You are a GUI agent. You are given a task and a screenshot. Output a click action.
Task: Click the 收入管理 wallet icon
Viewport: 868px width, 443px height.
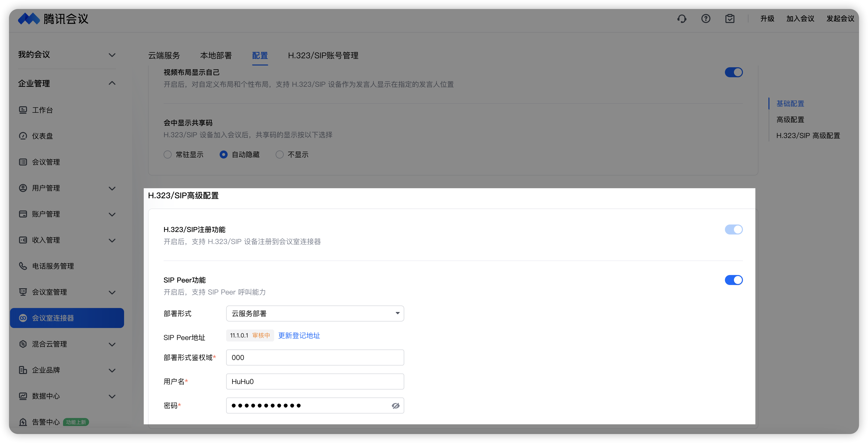23,240
